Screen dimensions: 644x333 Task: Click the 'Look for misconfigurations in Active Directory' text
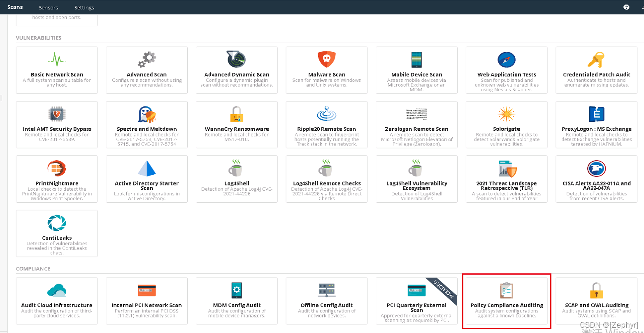[x=146, y=196]
